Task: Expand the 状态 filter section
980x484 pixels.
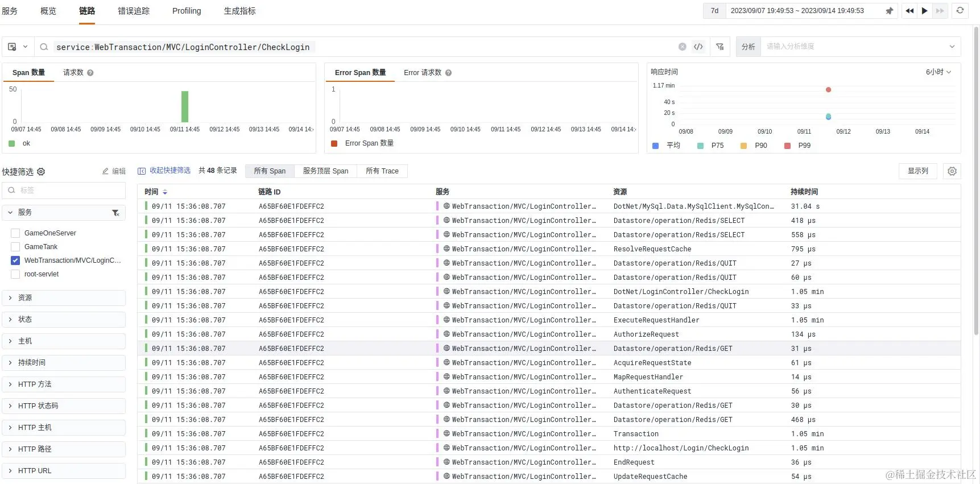Action: point(64,320)
